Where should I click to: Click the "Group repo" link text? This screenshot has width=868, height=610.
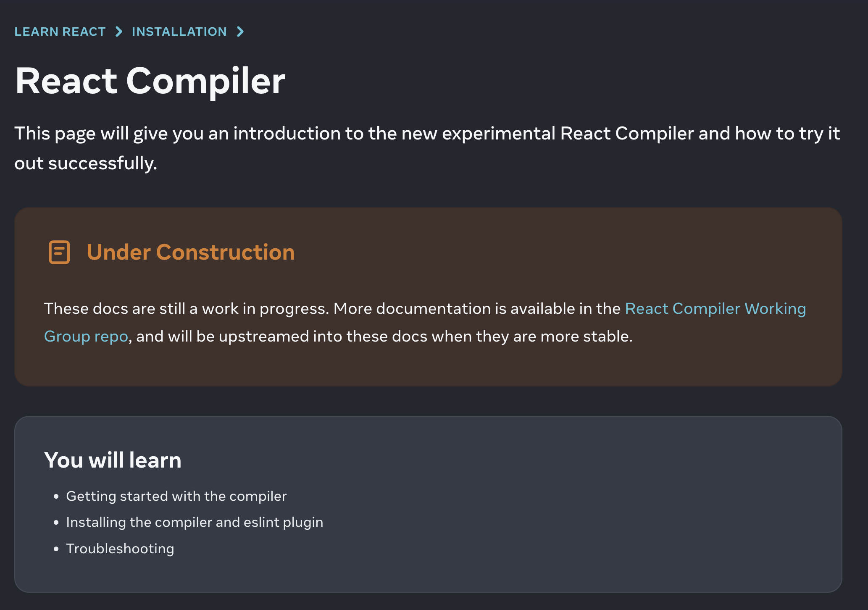click(x=86, y=337)
